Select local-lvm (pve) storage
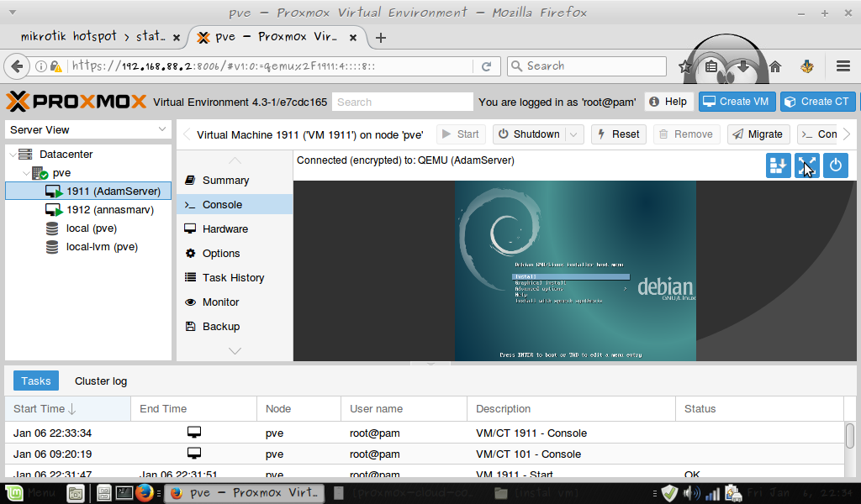Viewport: 861px width, 504px height. pos(87,247)
